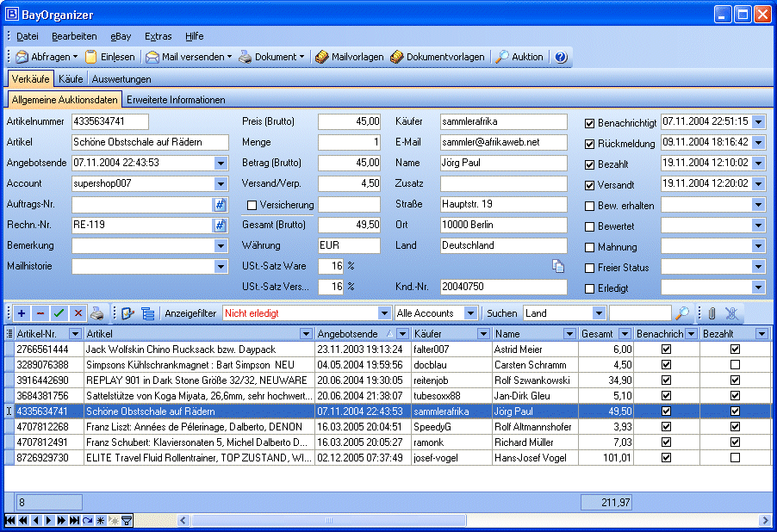The height and width of the screenshot is (532, 777).
Task: Uncheck the Benachrichtigt checkbox
Action: 590,123
